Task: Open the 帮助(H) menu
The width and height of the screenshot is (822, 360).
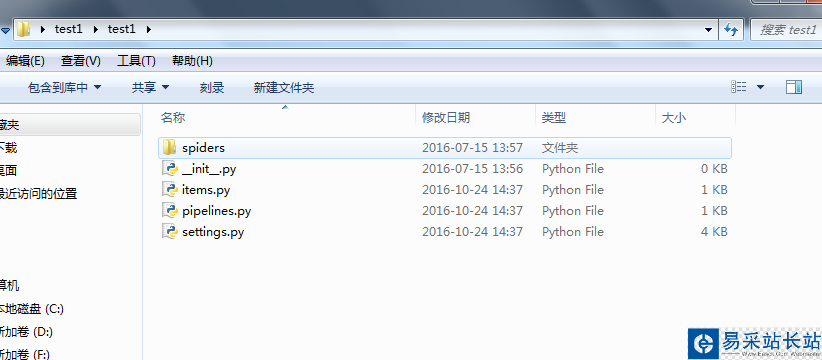Action: point(192,61)
